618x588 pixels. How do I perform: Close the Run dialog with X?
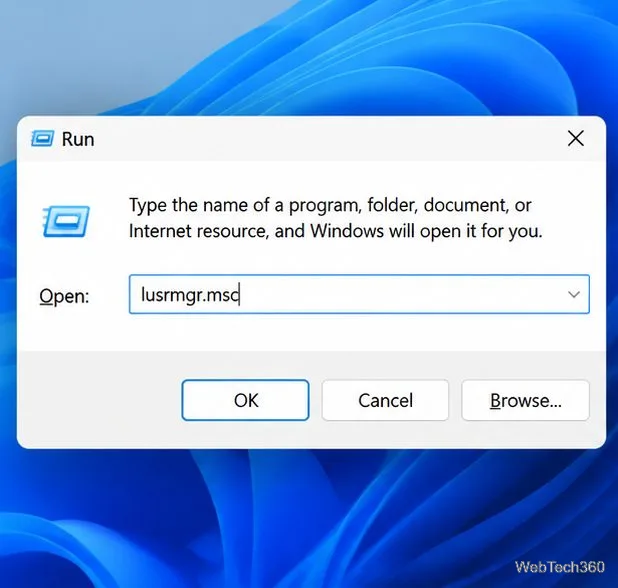575,138
